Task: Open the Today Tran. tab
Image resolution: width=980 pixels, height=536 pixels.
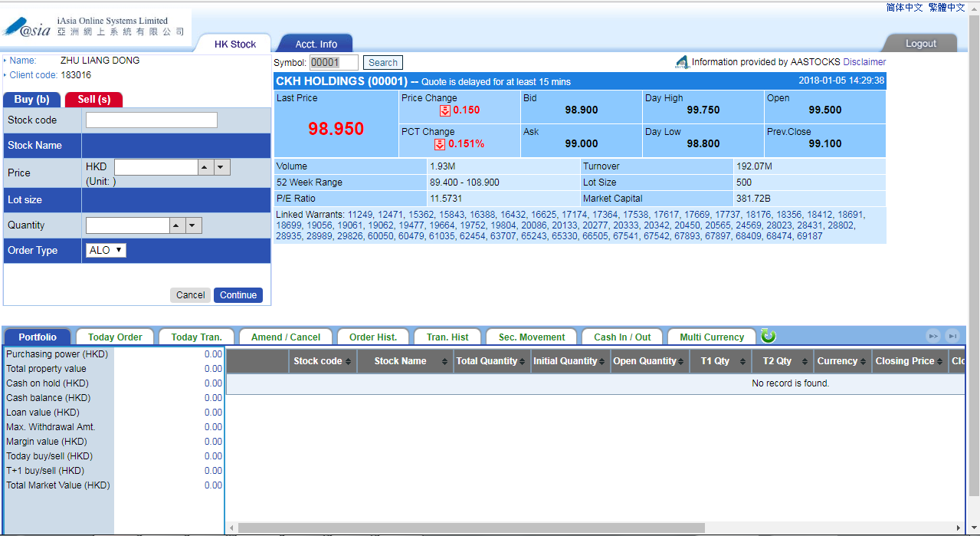Action: click(196, 337)
